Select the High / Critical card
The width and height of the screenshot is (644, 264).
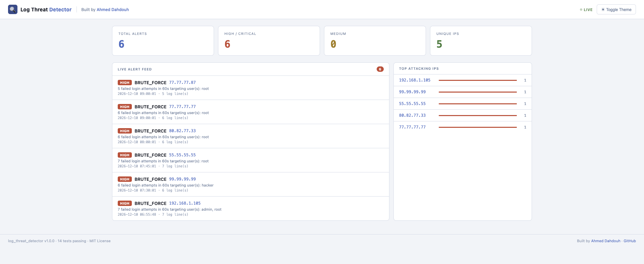tap(269, 41)
